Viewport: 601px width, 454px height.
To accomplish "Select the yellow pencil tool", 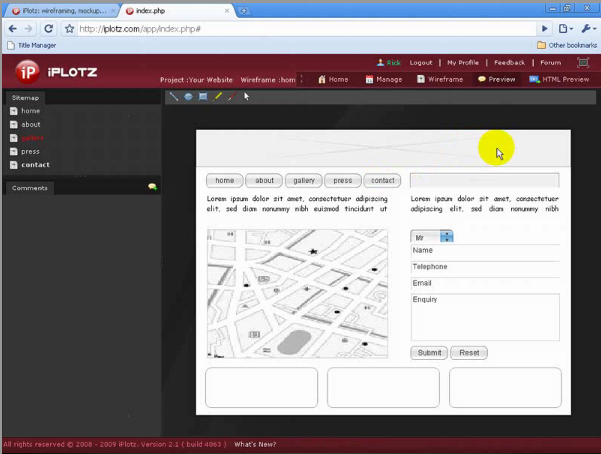I will [217, 97].
